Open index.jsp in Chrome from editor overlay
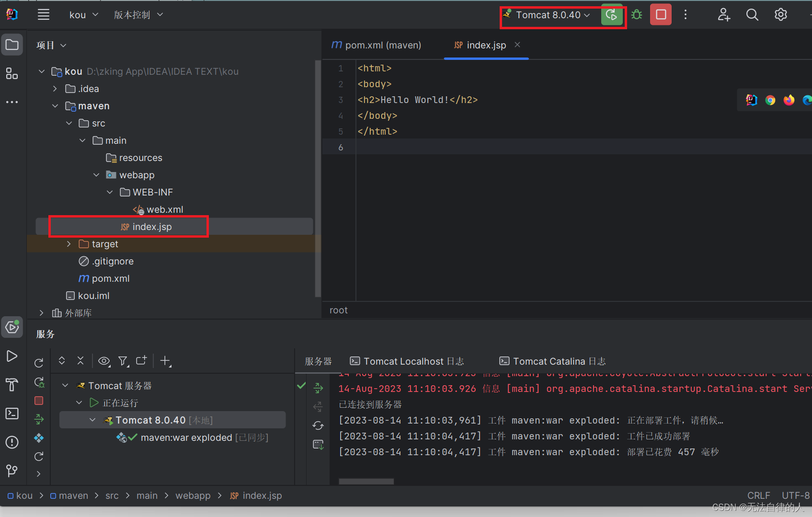812x517 pixels. [x=770, y=100]
